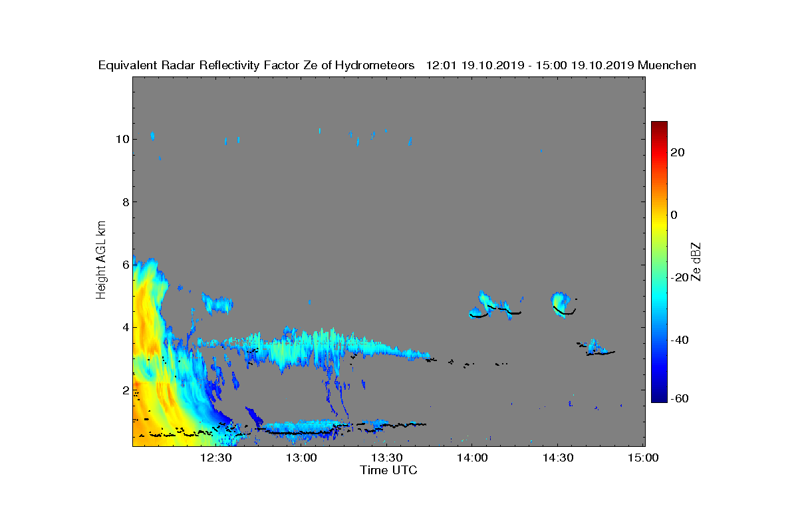Click the dark blue bottom of the colorbar
798x532 pixels.
coord(659,398)
